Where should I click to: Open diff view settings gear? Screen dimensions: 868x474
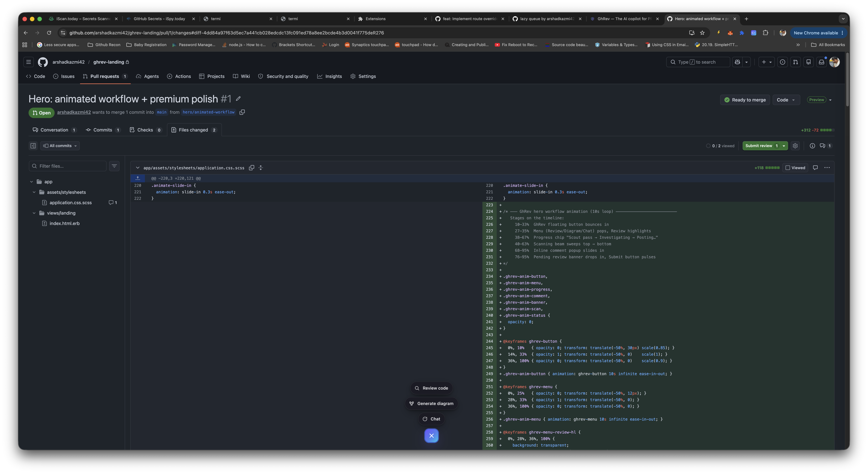pyautogui.click(x=795, y=146)
